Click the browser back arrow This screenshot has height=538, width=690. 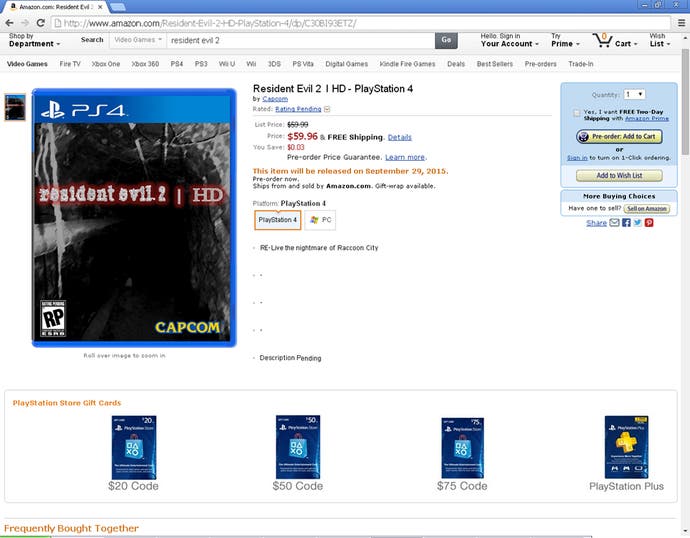(x=9, y=23)
